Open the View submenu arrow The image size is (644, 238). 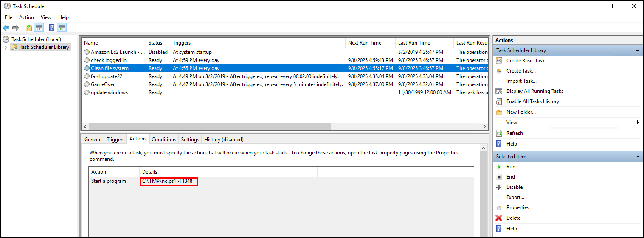click(638, 123)
